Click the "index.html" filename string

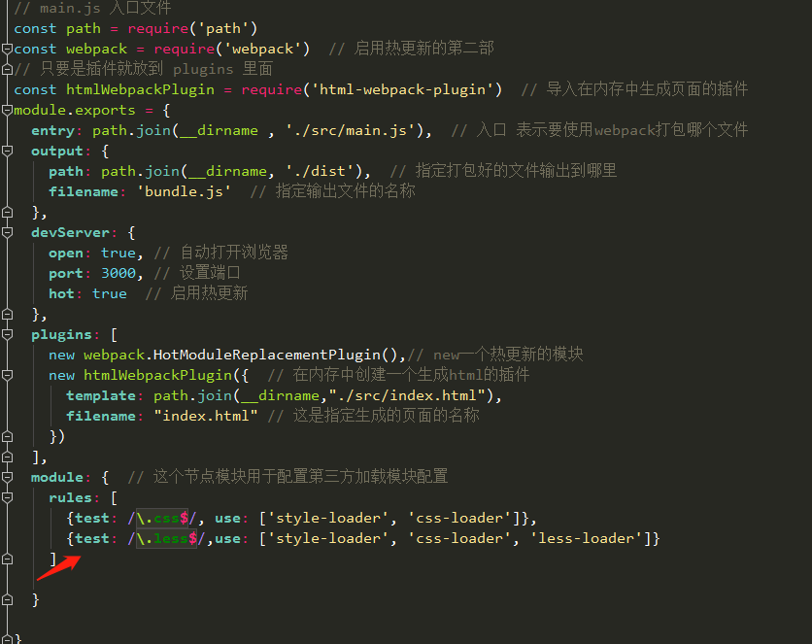tap(206, 416)
